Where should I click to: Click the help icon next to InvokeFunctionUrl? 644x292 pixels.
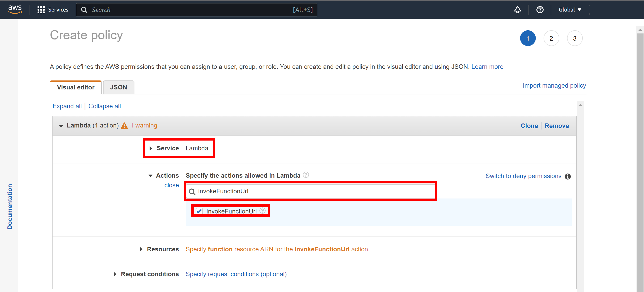[x=262, y=211]
